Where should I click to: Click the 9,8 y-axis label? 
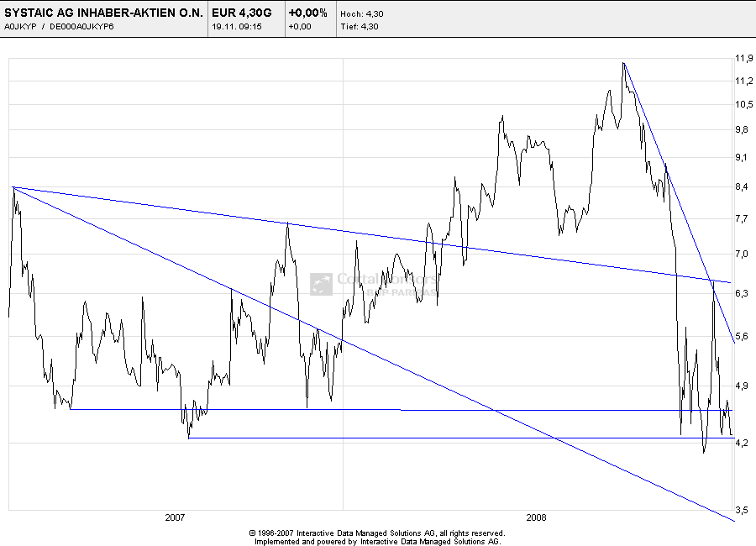(742, 129)
